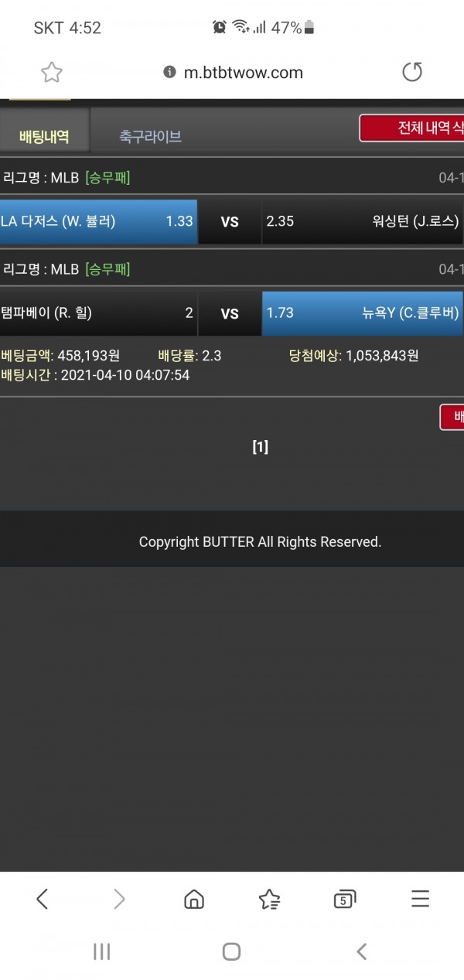Go back with the browser back arrow
The width and height of the screenshot is (464, 980).
(x=43, y=898)
